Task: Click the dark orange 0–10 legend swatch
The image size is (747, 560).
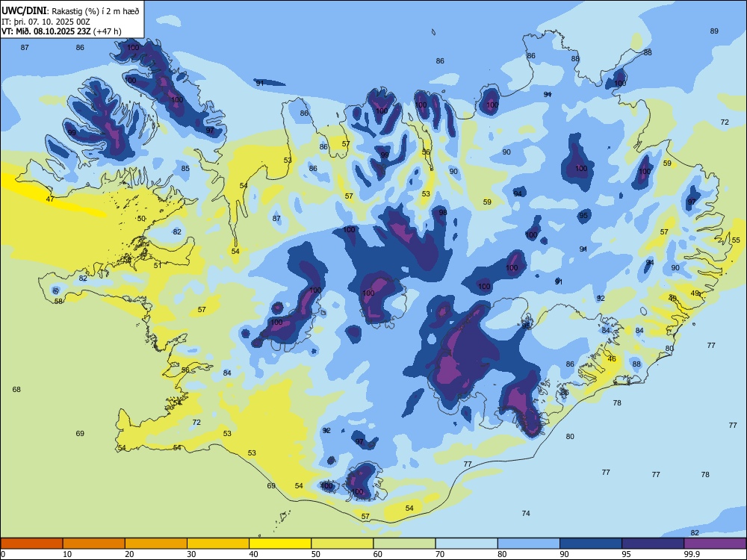Action: pyautogui.click(x=31, y=544)
